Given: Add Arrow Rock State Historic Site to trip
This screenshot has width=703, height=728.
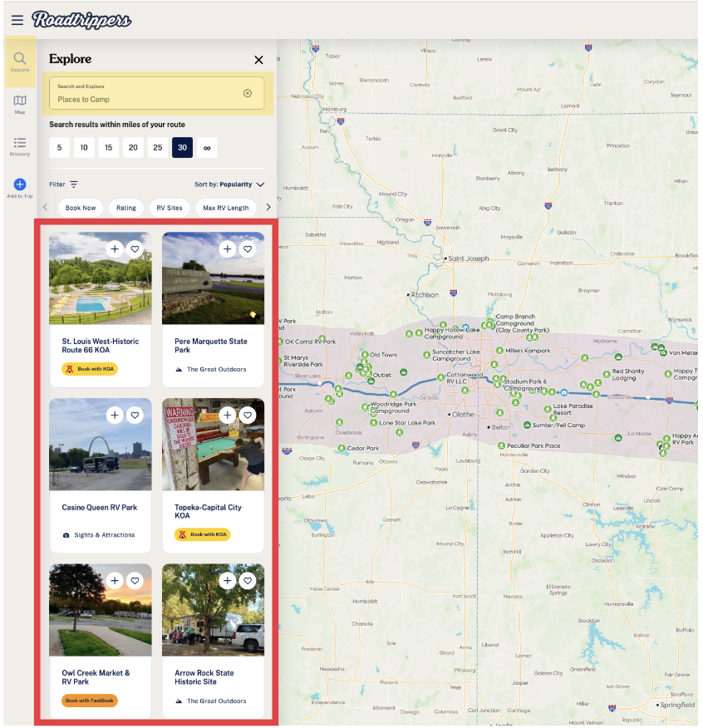Looking at the screenshot, I should 228,580.
